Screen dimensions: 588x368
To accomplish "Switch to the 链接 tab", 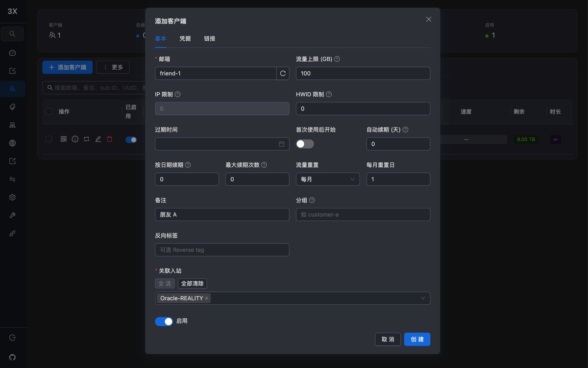I will pos(210,39).
